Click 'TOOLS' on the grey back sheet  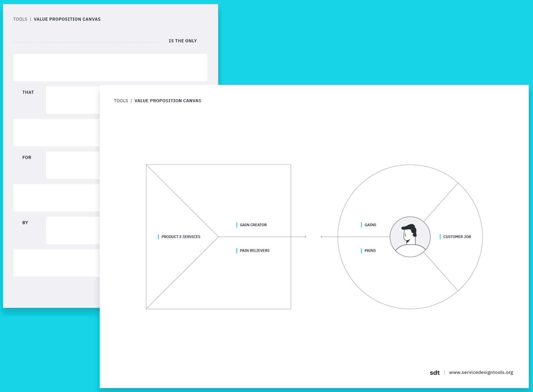[x=20, y=19]
